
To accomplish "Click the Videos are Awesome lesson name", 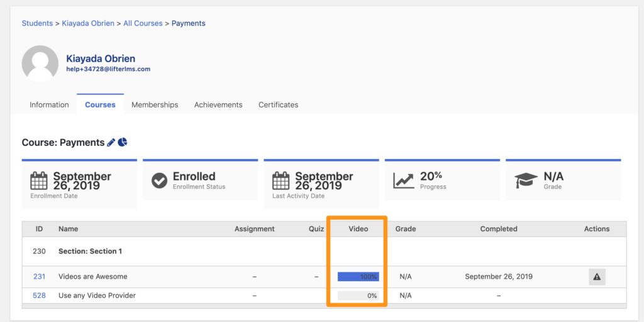I will 93,277.
